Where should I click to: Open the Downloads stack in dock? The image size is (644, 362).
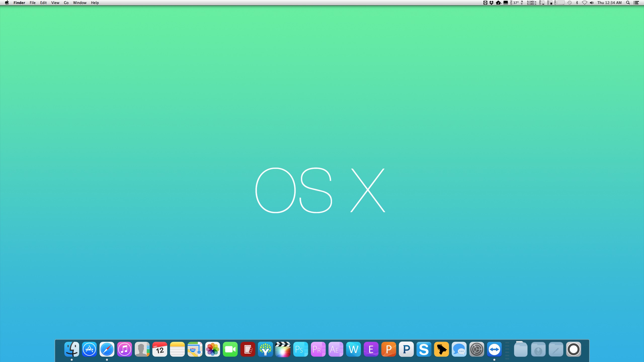[538, 349]
